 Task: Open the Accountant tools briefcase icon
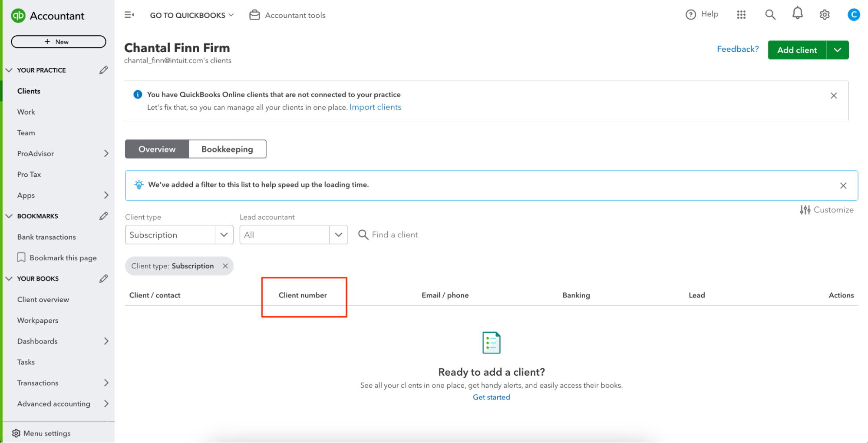[x=254, y=15]
